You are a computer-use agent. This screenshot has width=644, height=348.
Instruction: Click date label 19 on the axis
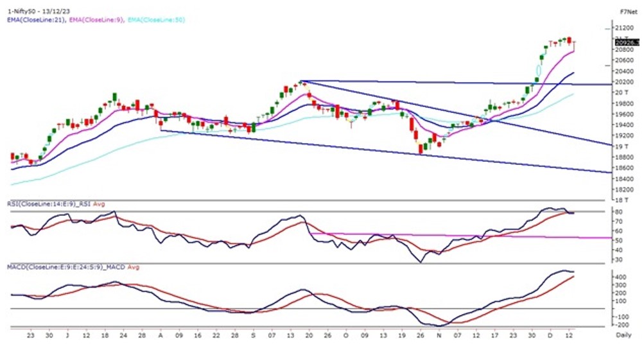click(402, 335)
